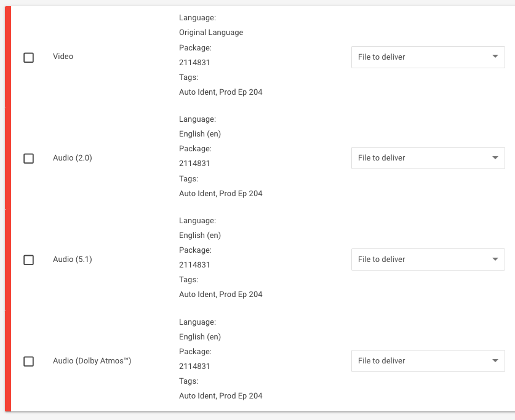Click the Audio (5.1) label
The height and width of the screenshot is (420, 515).
pos(73,260)
